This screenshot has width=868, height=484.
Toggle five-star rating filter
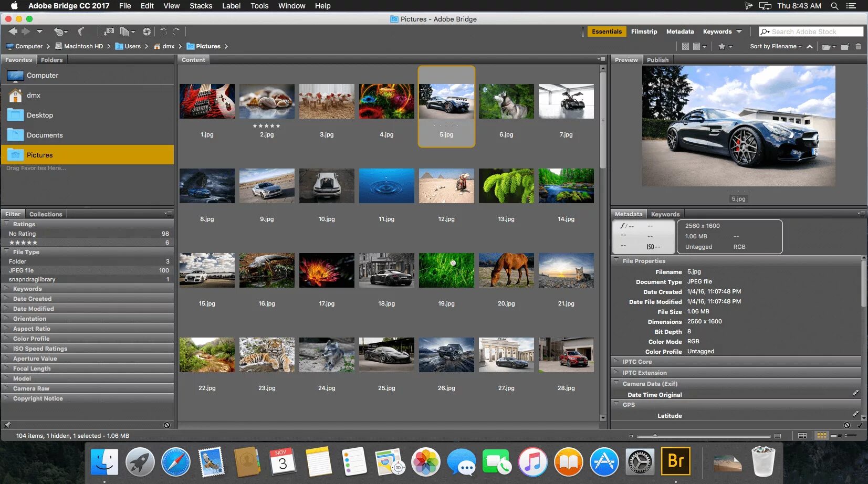(87, 243)
